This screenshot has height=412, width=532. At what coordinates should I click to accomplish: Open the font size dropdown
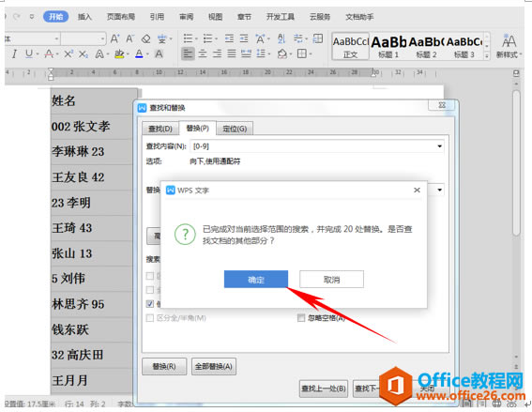point(103,39)
